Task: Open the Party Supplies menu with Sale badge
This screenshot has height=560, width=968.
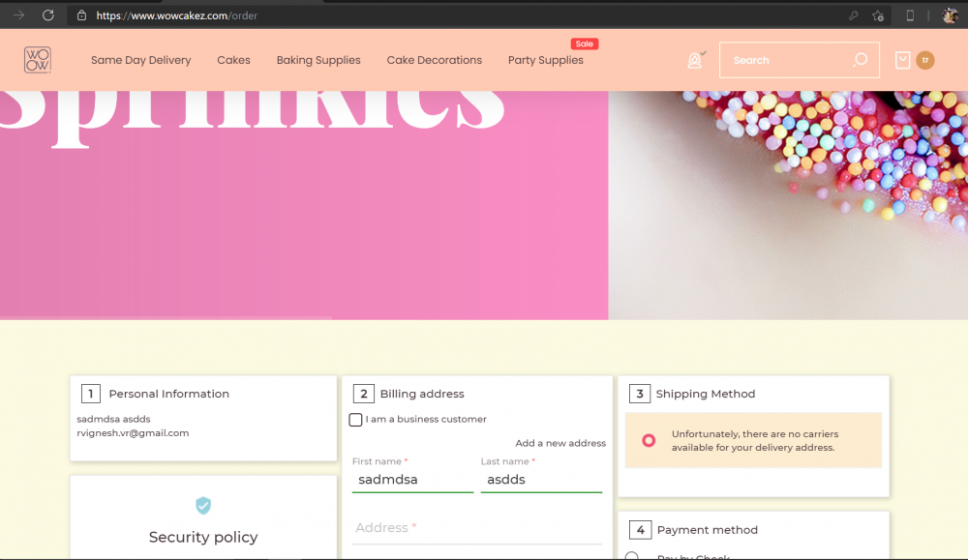Action: click(x=545, y=60)
